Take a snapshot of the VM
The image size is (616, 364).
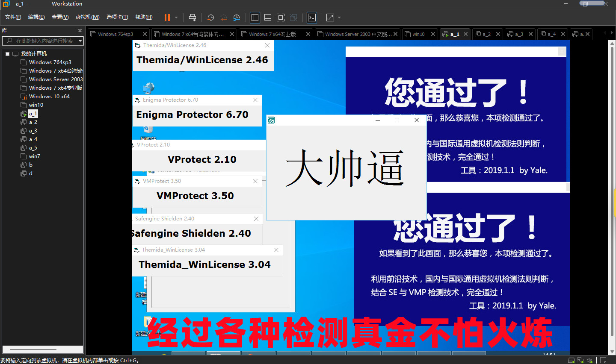(210, 18)
